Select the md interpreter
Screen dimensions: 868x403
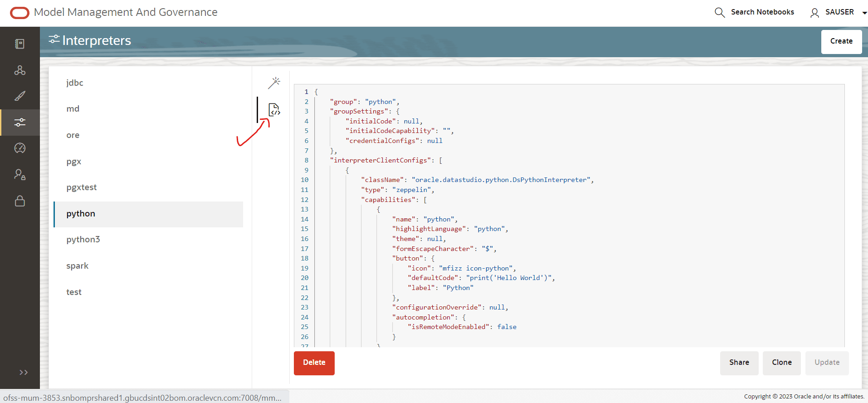click(148, 109)
